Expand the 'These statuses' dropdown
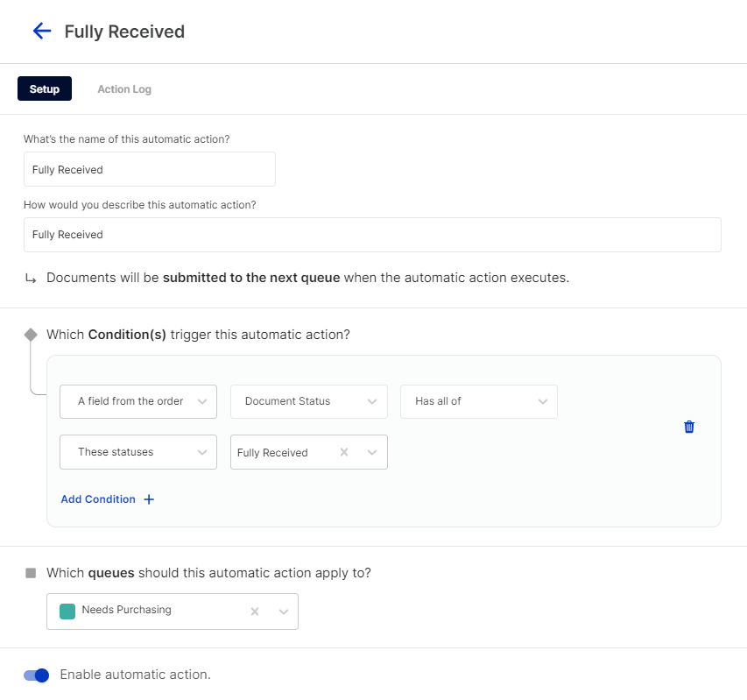This screenshot has width=747, height=700. (x=138, y=452)
